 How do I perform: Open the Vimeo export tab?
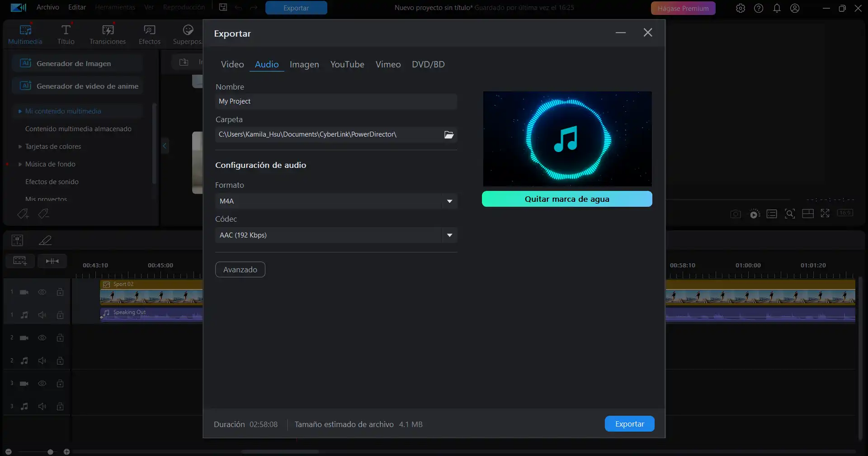point(388,64)
